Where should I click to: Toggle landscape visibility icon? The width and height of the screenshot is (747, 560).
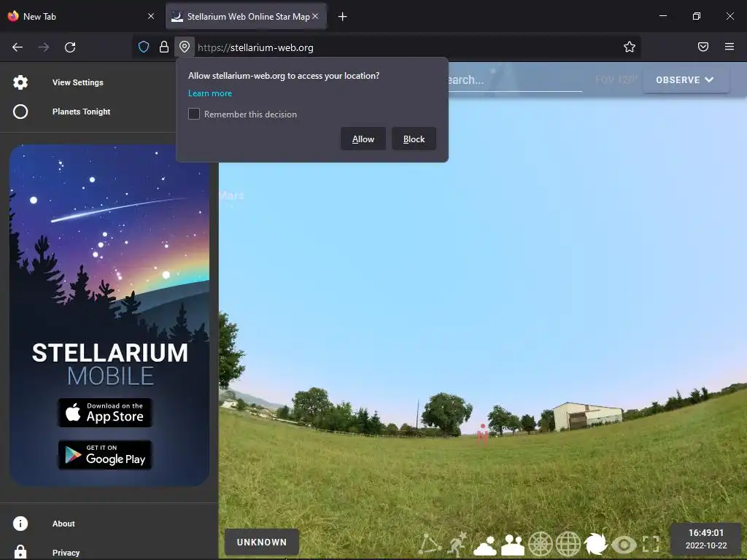tap(513, 545)
